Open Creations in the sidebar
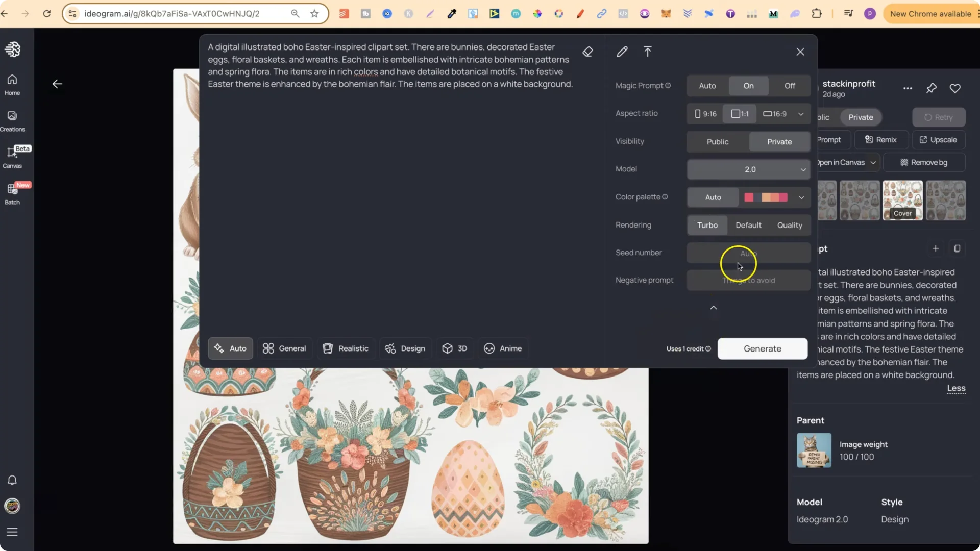 [x=12, y=120]
